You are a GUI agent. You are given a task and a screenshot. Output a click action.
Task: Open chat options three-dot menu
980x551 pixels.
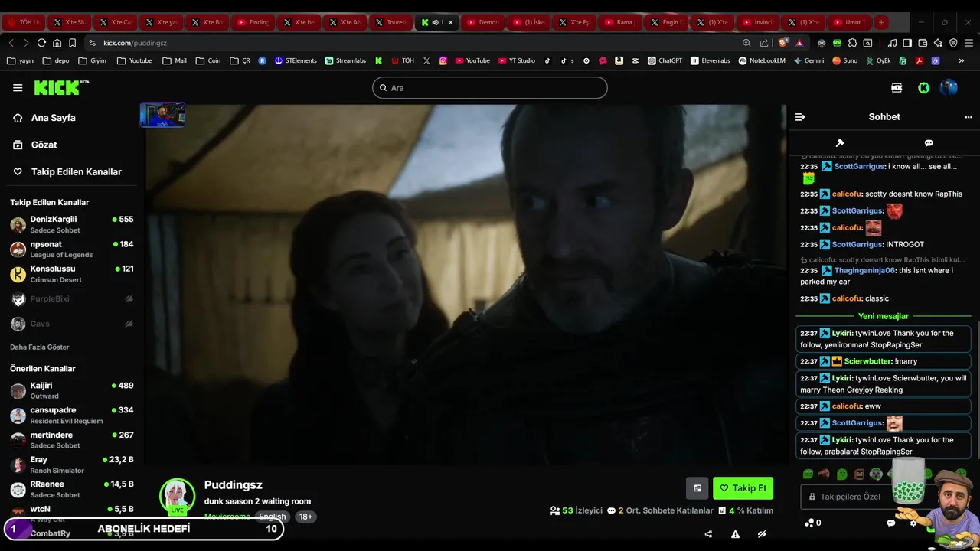click(x=969, y=117)
